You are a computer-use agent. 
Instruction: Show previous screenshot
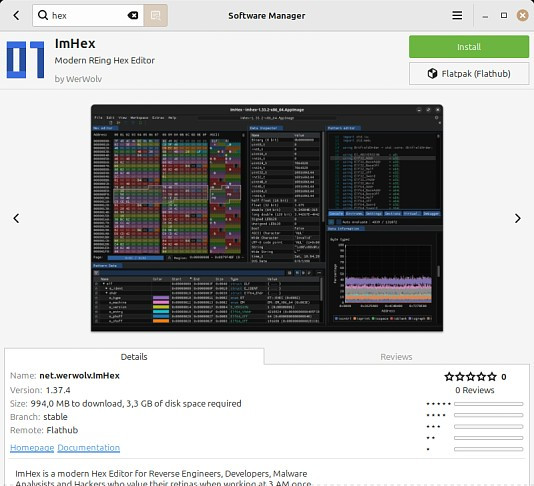click(x=16, y=218)
